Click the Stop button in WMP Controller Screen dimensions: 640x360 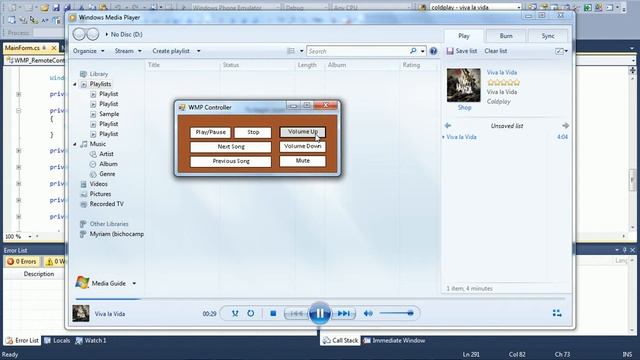(253, 132)
